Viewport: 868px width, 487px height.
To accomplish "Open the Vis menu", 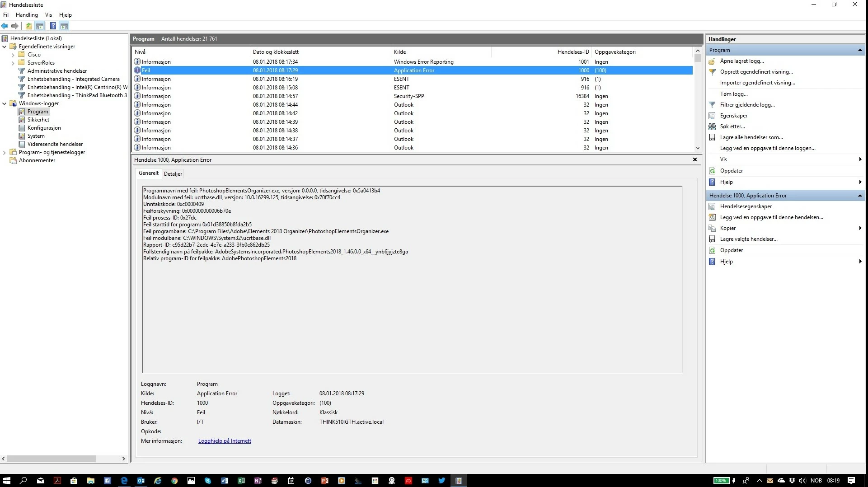I will click(x=48, y=15).
